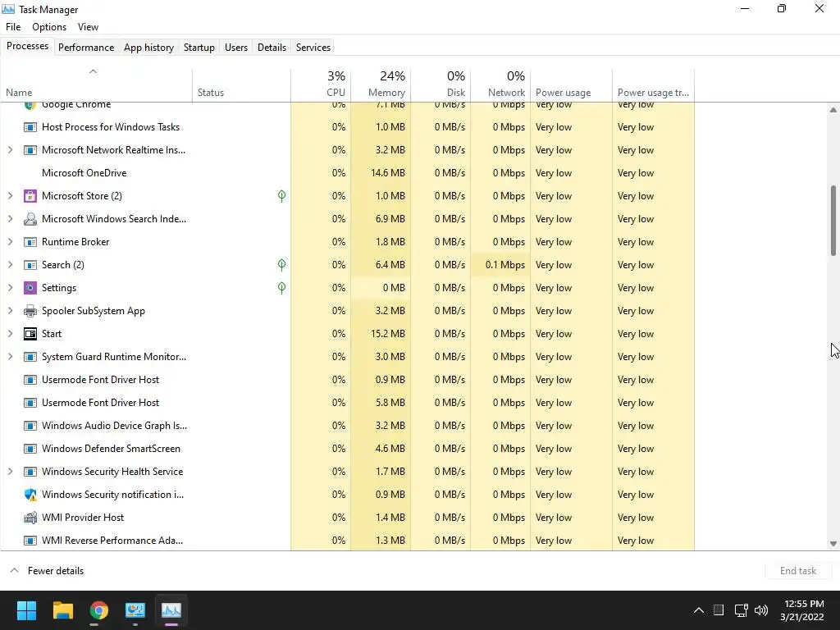Click the Microsoft Store bag icon
Image resolution: width=840 pixels, height=630 pixels.
30,196
